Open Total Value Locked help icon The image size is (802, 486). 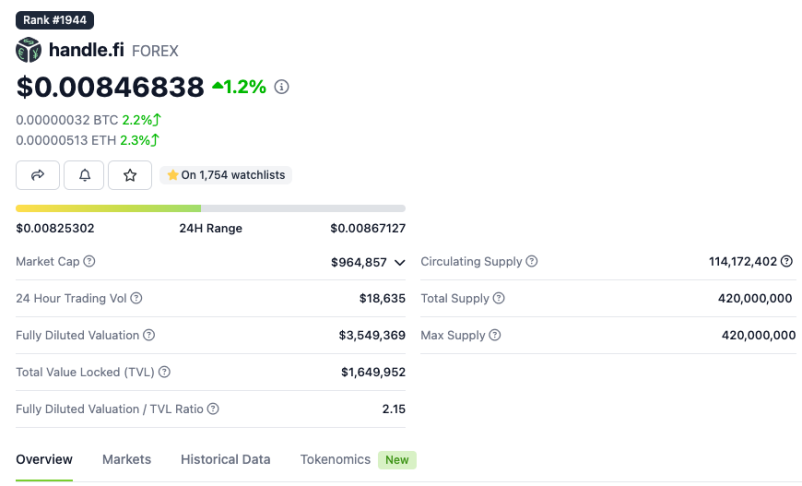164,372
